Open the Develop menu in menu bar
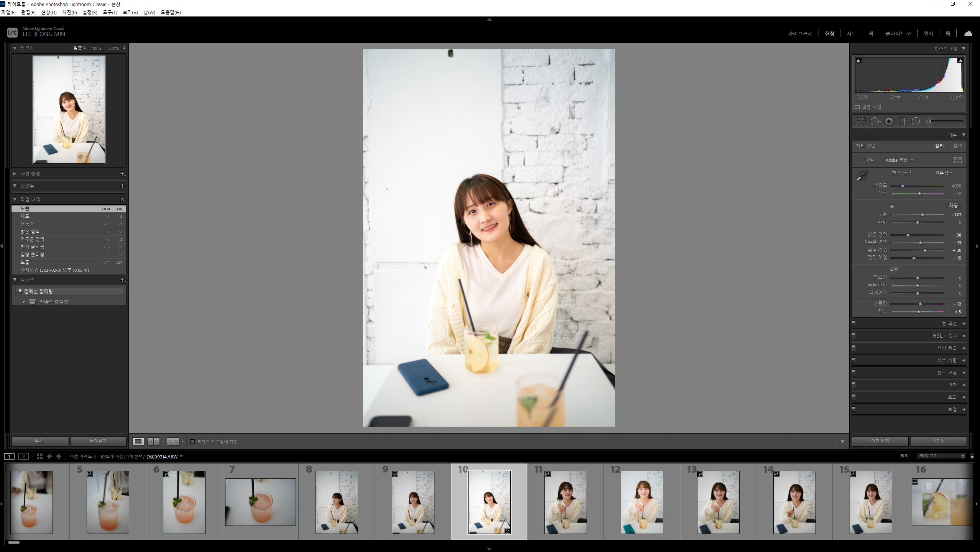 coord(48,12)
